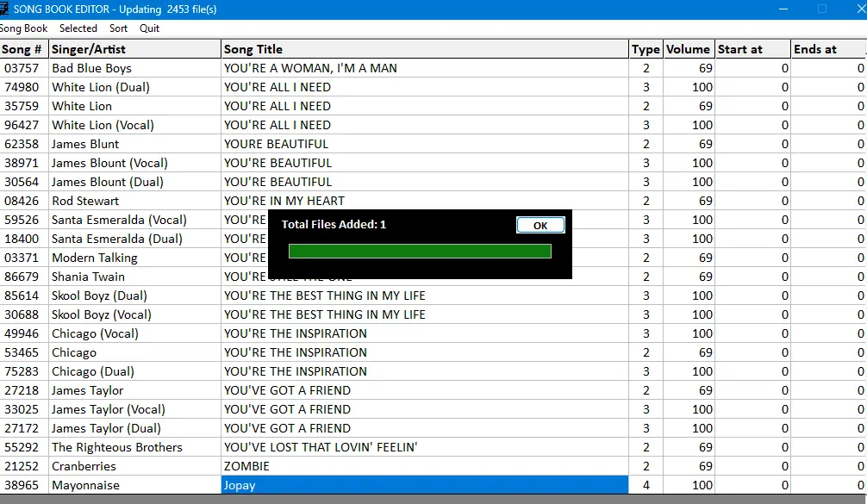This screenshot has width=867, height=504.
Task: Click song number 53465
Action: click(x=24, y=352)
